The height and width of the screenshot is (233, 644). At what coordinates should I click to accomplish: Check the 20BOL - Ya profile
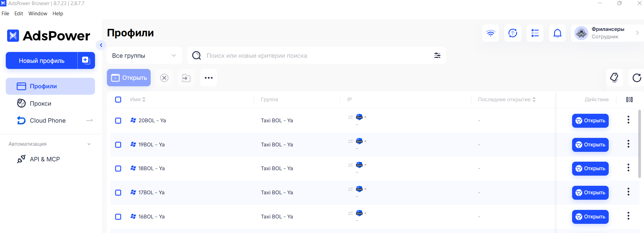(x=118, y=121)
